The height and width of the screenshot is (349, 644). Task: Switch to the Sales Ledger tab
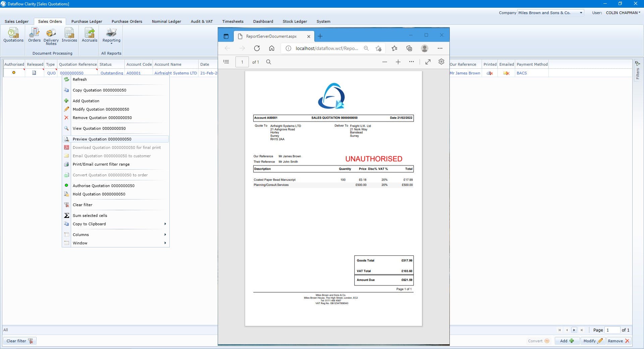(17, 21)
